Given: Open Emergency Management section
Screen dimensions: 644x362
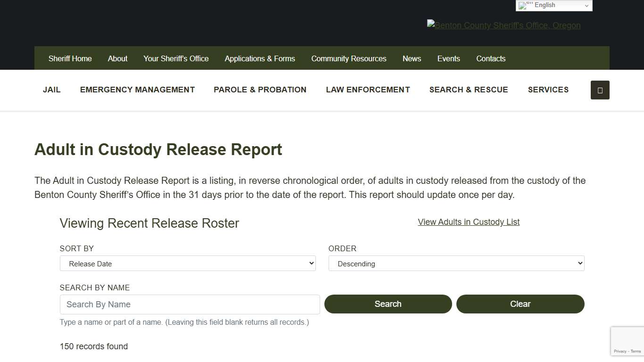Looking at the screenshot, I should click(x=137, y=90).
